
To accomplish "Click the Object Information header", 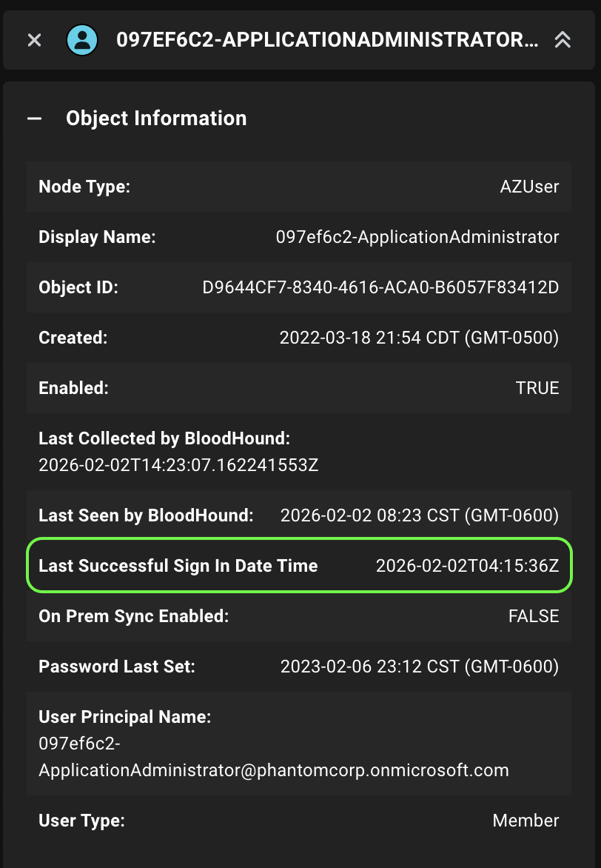I will (x=156, y=118).
